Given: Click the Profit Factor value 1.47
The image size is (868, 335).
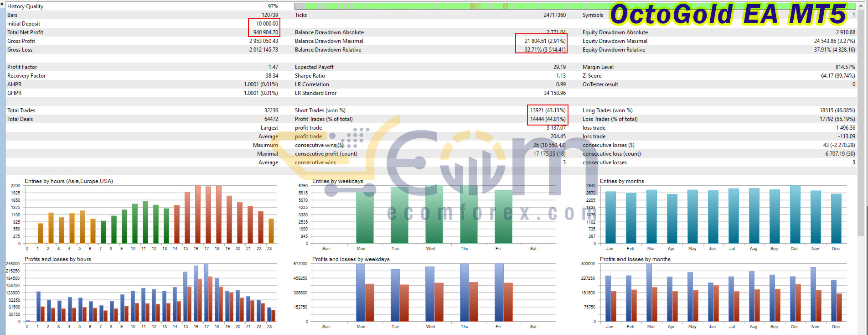Looking at the screenshot, I should (x=273, y=67).
